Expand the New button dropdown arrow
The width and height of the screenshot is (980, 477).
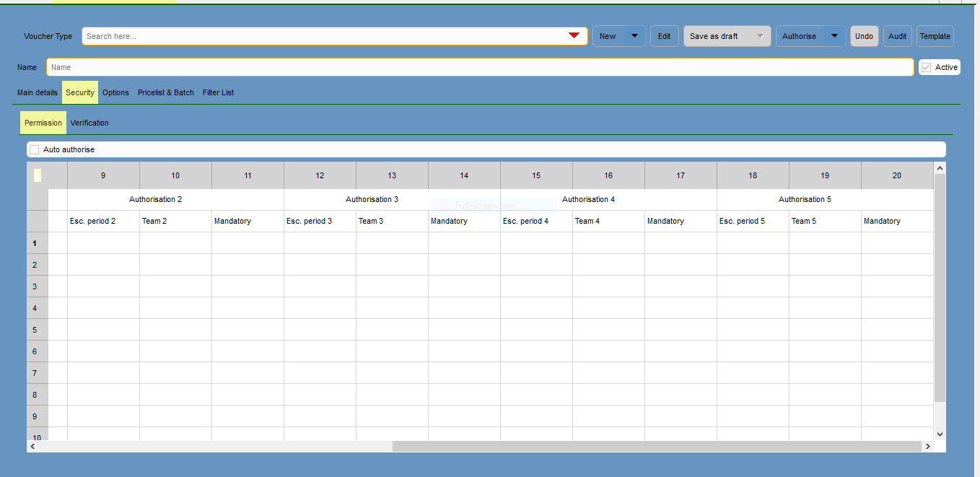634,36
